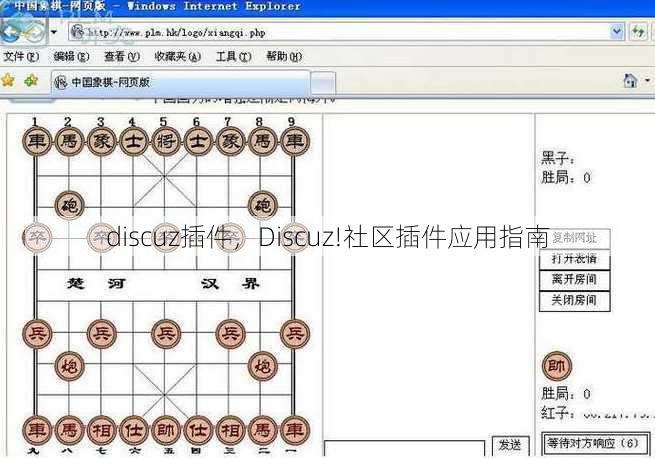Click the 打开表情 button
655x458 pixels.
[x=574, y=259]
